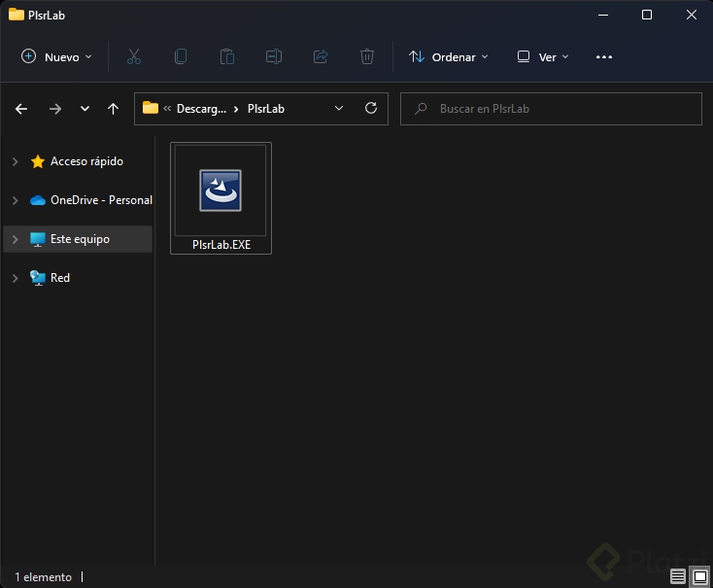This screenshot has height=588, width=713.
Task: Select the PlsrLab.EXE file icon
Action: click(221, 190)
